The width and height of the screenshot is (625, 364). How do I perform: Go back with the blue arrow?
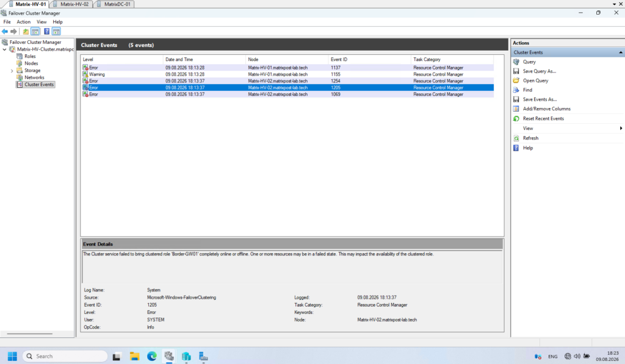pos(5,32)
